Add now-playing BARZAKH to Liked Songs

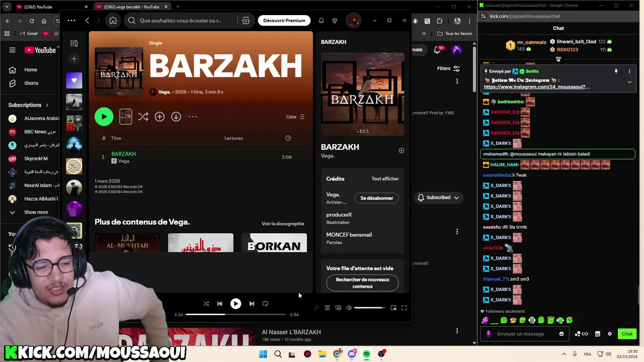tap(401, 150)
